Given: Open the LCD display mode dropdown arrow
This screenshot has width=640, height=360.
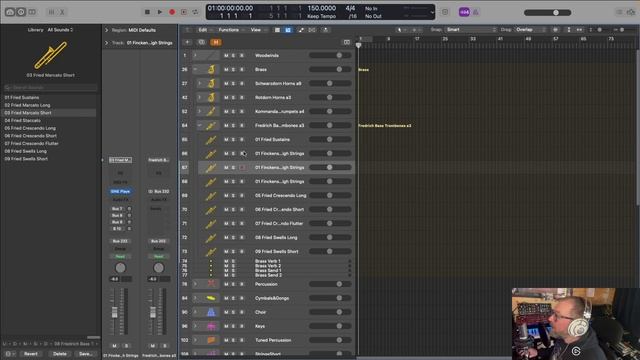Looking at the screenshot, I should tap(432, 12).
